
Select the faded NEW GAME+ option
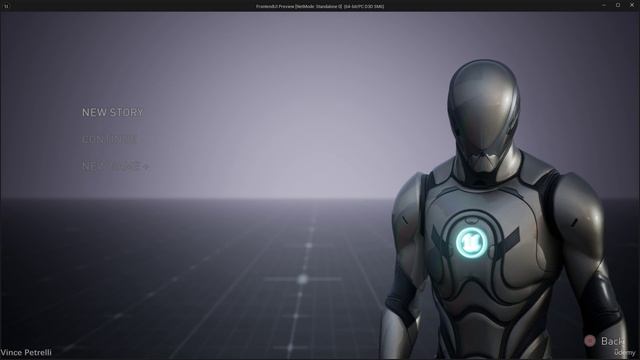(x=116, y=166)
